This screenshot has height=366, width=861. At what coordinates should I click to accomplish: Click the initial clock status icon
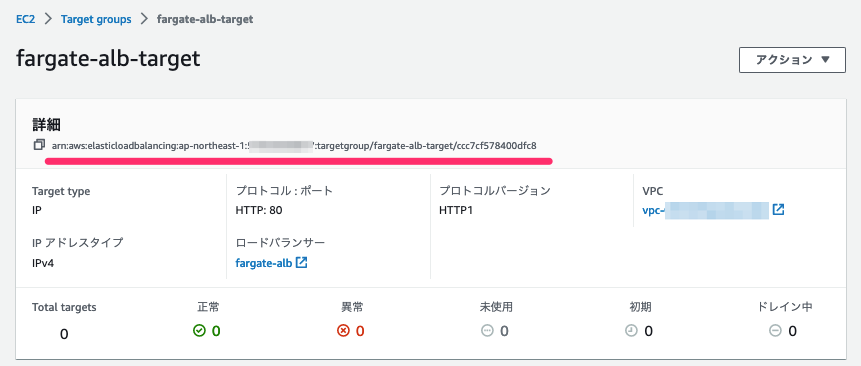[x=631, y=331]
